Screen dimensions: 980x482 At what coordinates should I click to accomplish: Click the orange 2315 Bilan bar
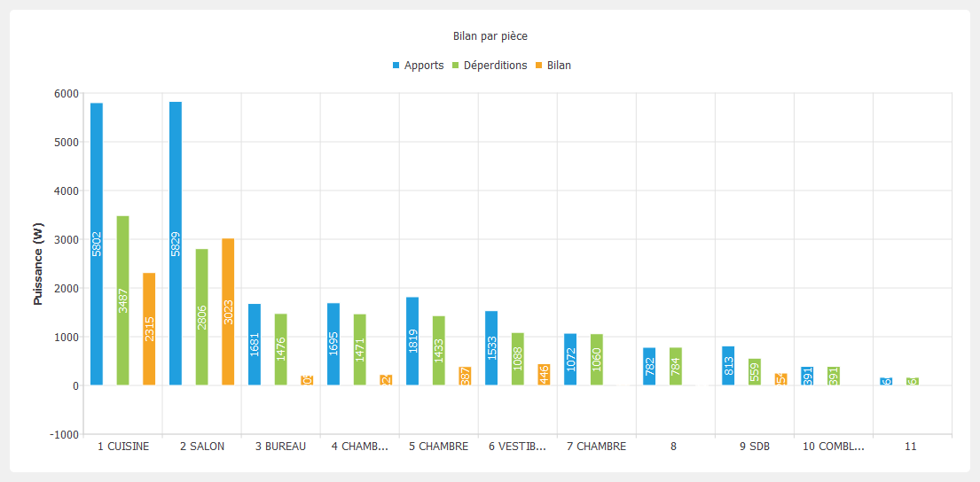tap(149, 329)
